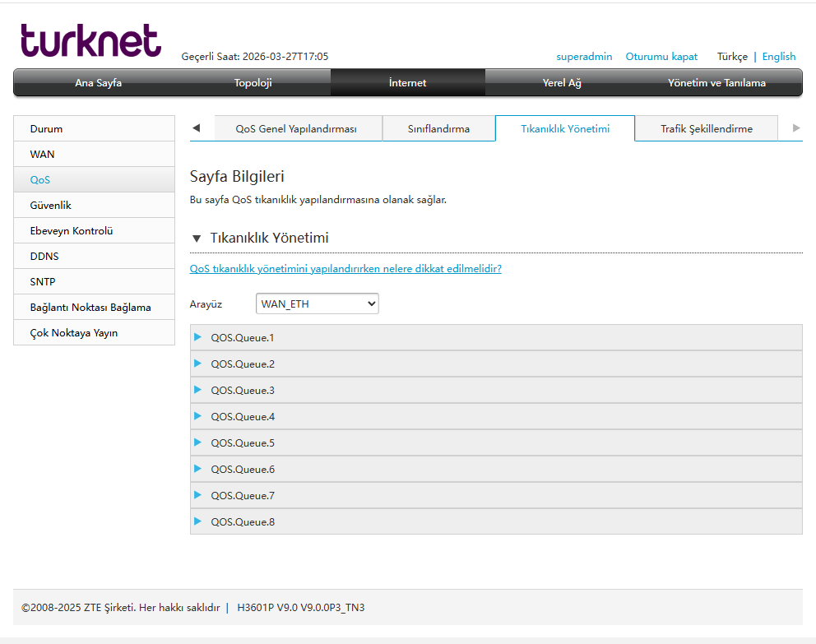
Task: Expand QOS.Queue.5 row
Action: (496, 442)
